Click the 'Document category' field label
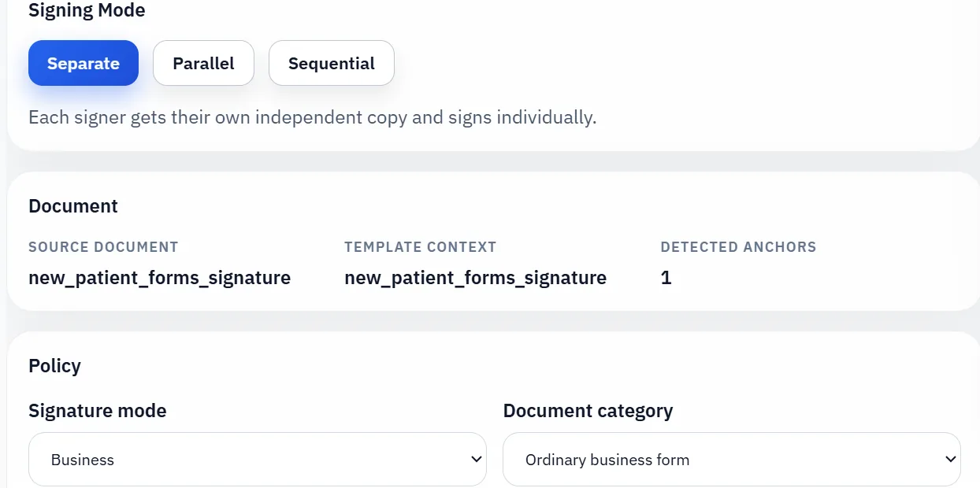The width and height of the screenshot is (980, 488). coord(588,411)
